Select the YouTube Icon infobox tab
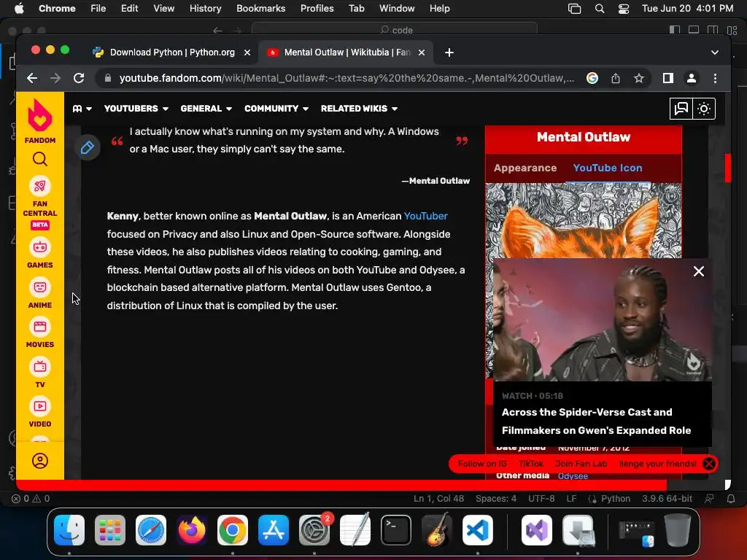Viewport: 747px width, 560px height. (x=608, y=168)
